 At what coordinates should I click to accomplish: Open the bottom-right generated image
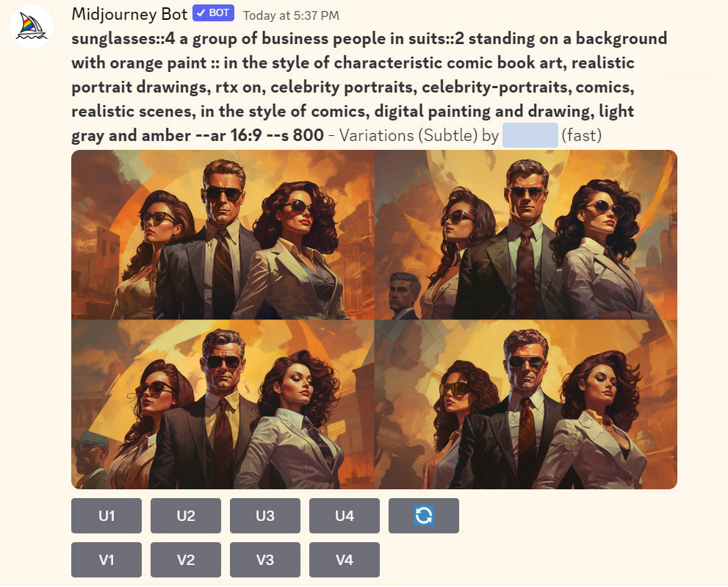coord(525,404)
